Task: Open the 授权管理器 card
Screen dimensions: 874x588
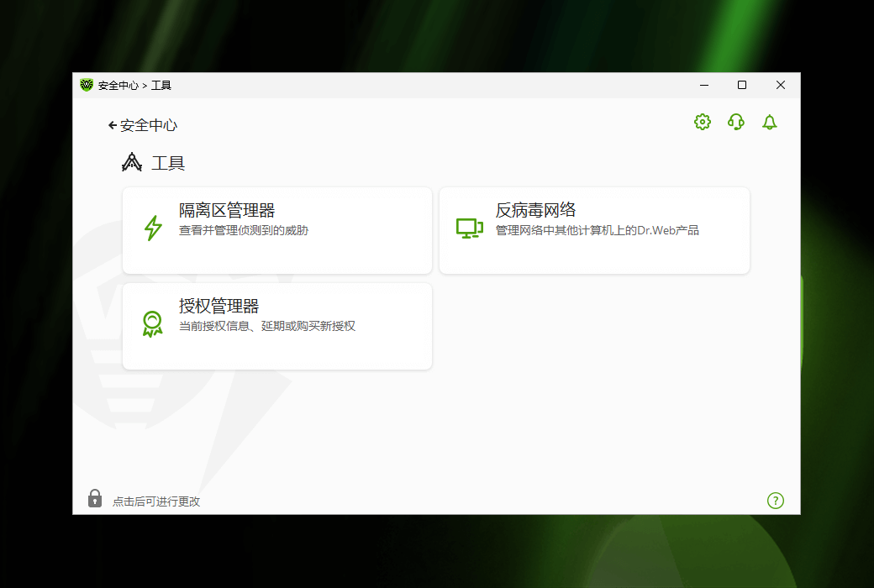Action: (x=277, y=326)
